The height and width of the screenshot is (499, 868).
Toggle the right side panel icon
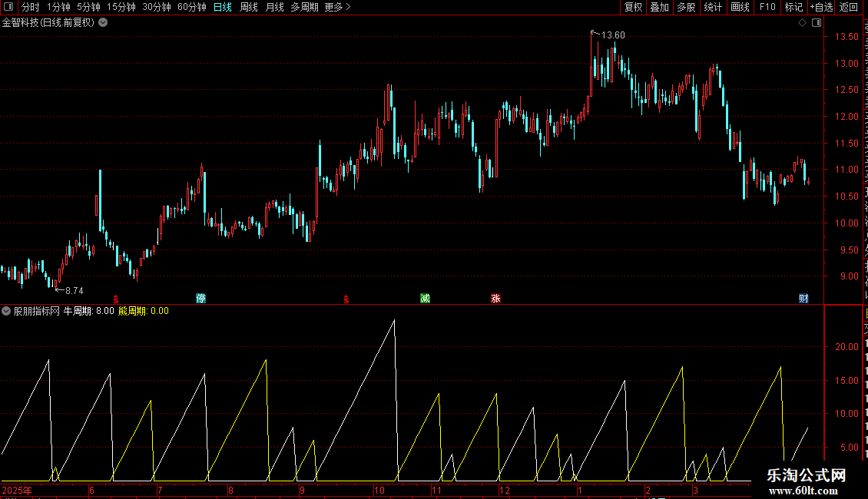[817, 23]
